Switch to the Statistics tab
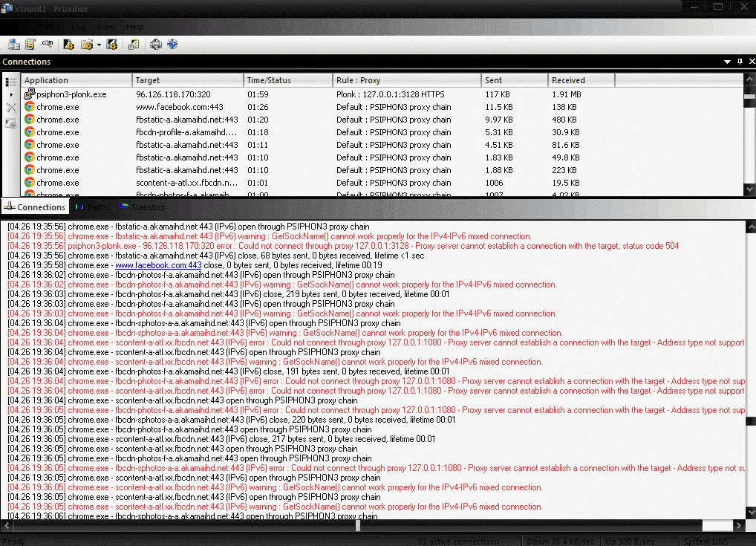The image size is (756, 546). point(143,207)
